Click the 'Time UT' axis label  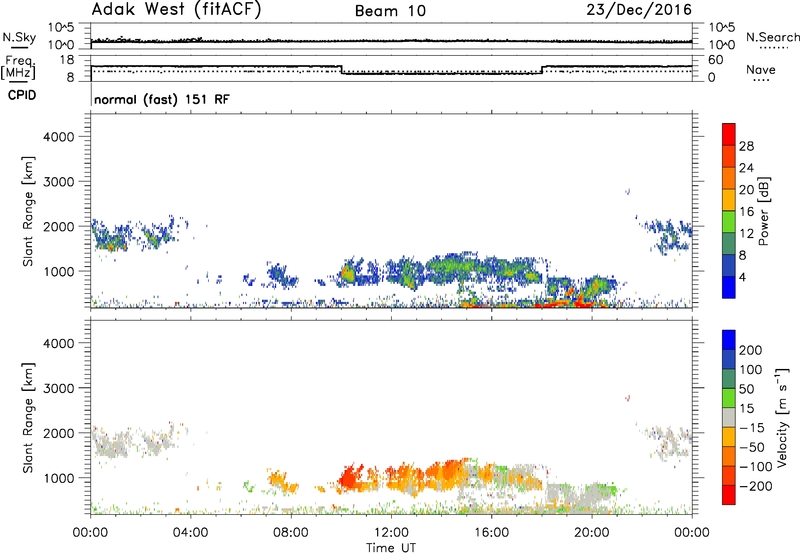click(391, 548)
